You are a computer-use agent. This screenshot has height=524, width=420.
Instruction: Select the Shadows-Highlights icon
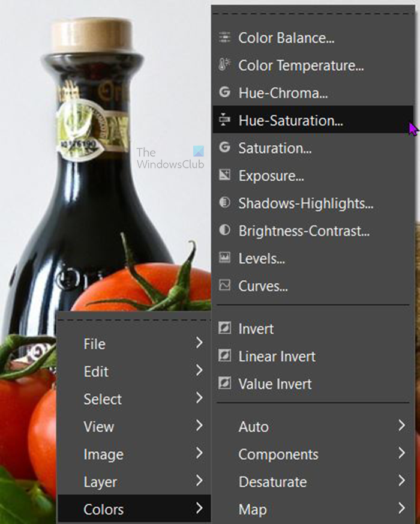coord(226,203)
